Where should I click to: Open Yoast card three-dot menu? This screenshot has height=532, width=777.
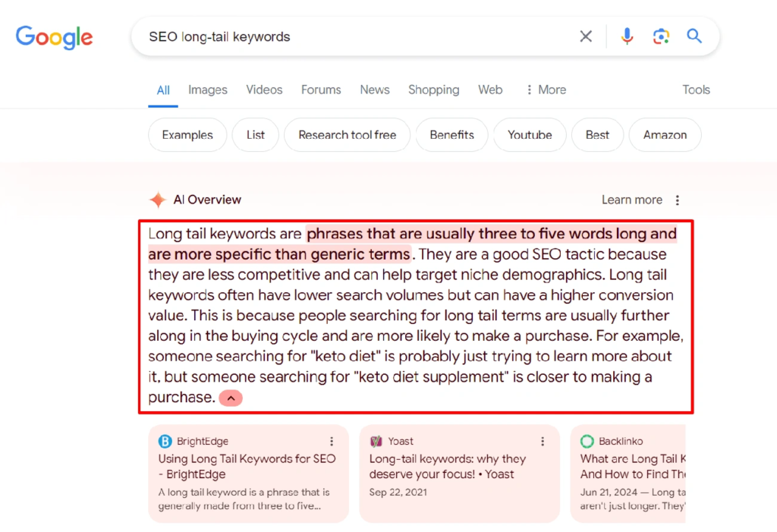(543, 442)
